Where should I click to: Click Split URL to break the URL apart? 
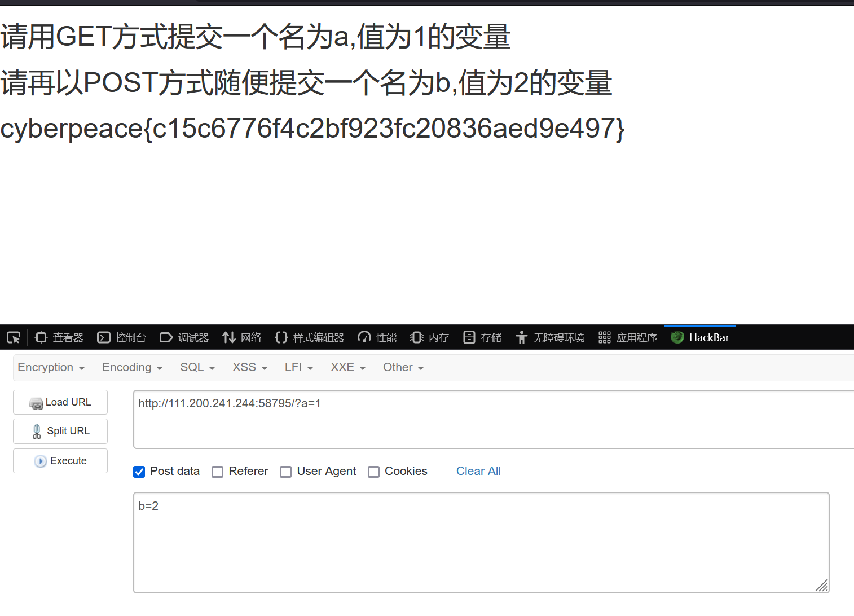click(60, 431)
